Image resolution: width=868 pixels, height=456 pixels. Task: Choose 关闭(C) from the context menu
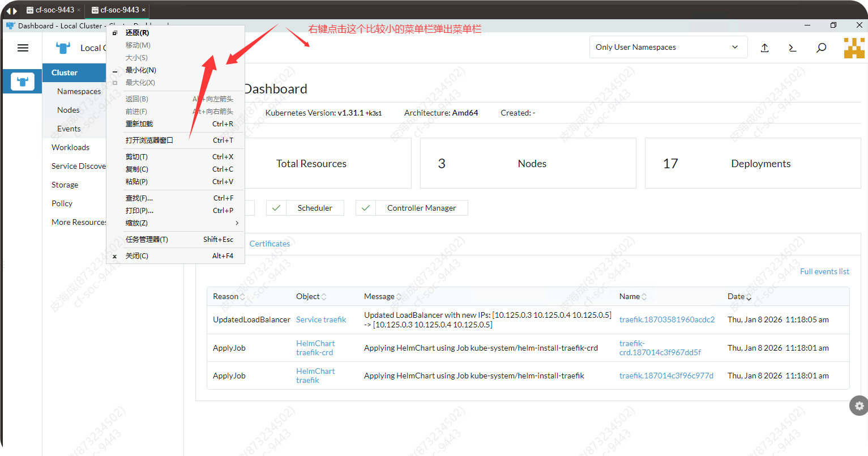pyautogui.click(x=176, y=256)
